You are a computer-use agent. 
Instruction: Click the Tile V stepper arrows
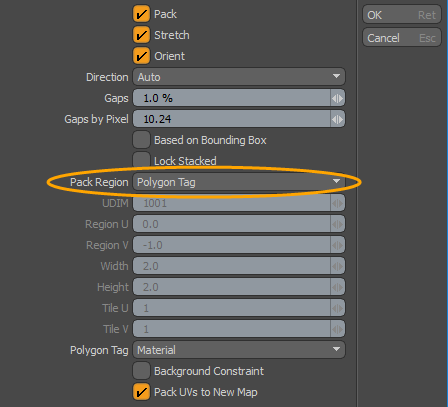(337, 329)
